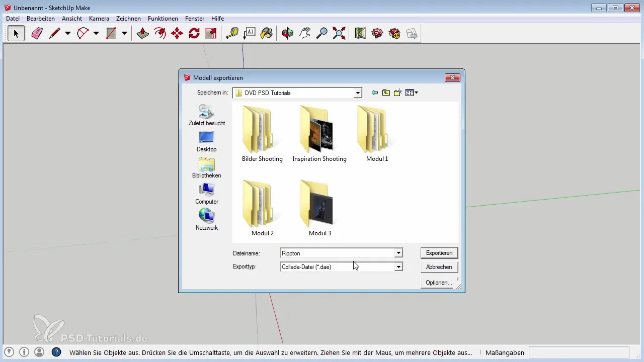Select the Arc tool
The width and height of the screenshot is (644, 362).
click(x=83, y=34)
